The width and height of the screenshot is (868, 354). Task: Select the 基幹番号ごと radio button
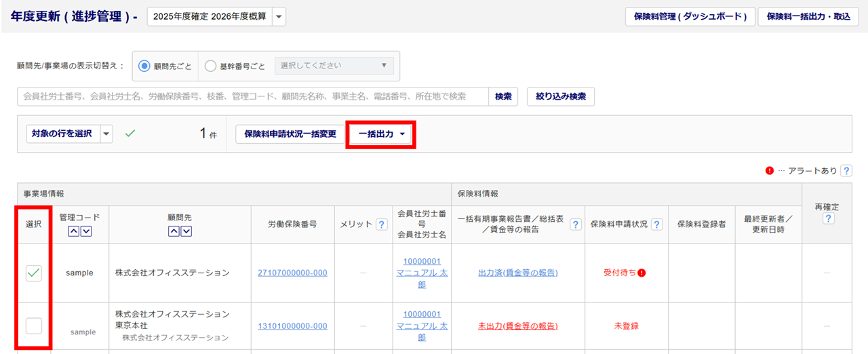tap(210, 66)
